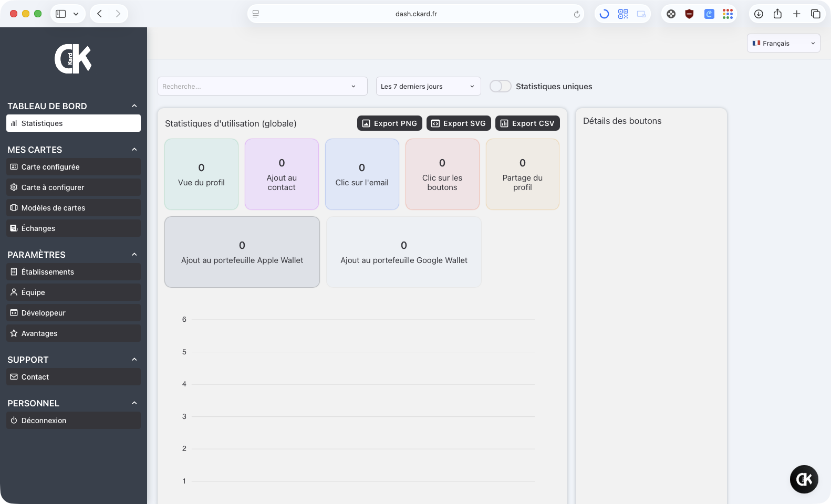Open the red shield extension
Viewport: 831px width, 504px height.
[689, 14]
